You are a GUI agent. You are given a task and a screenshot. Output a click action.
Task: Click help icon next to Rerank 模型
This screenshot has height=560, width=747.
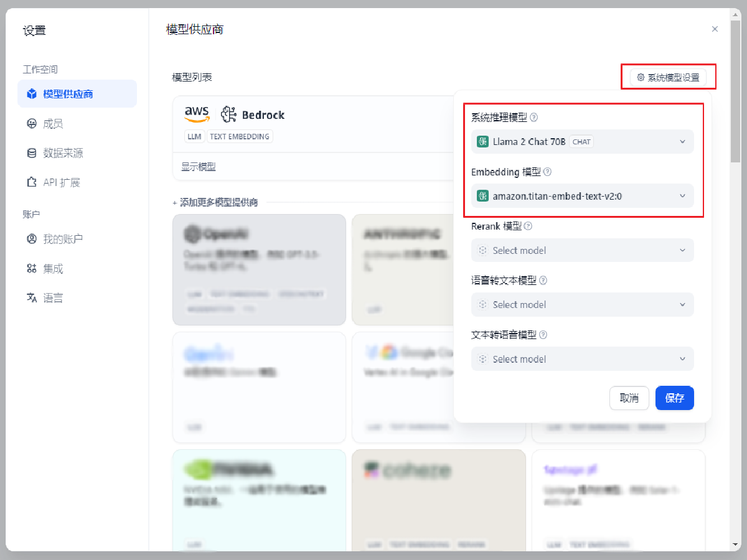click(x=529, y=226)
